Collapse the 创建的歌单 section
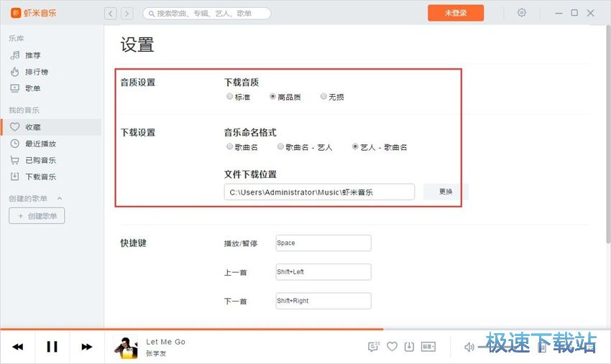 click(x=60, y=199)
